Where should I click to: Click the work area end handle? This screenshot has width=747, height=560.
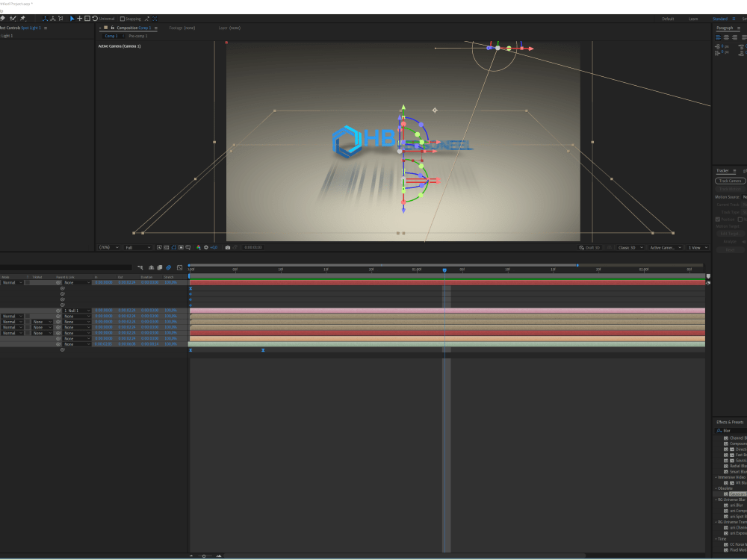(577, 265)
